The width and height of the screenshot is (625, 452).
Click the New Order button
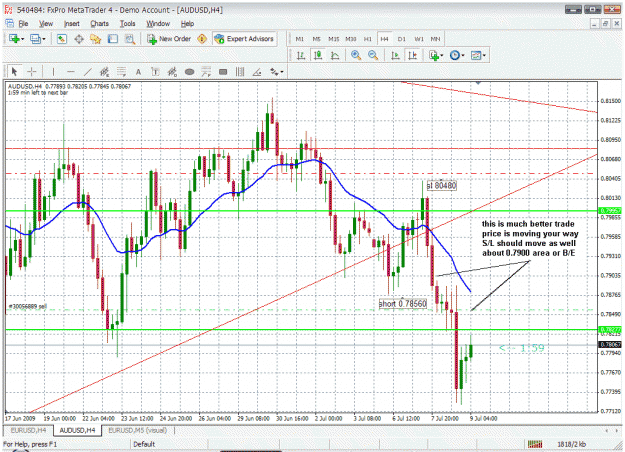(x=169, y=39)
